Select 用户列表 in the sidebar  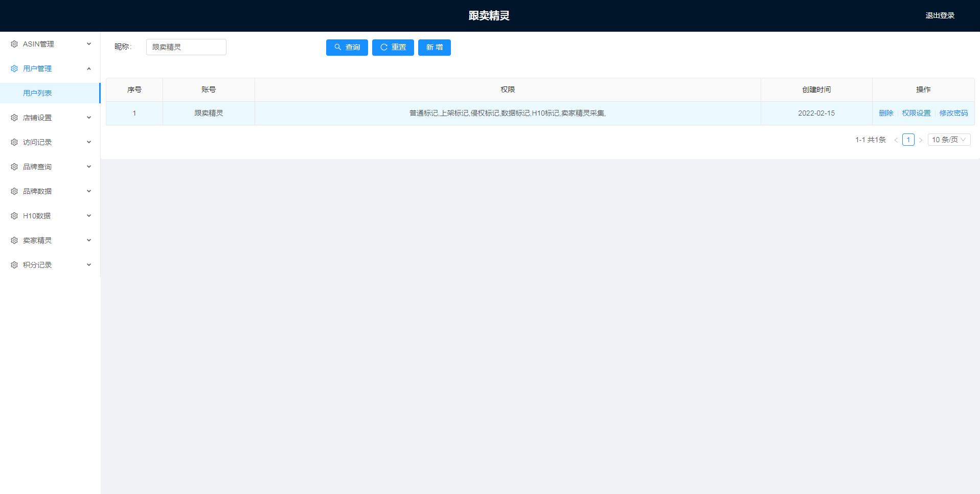coord(37,93)
